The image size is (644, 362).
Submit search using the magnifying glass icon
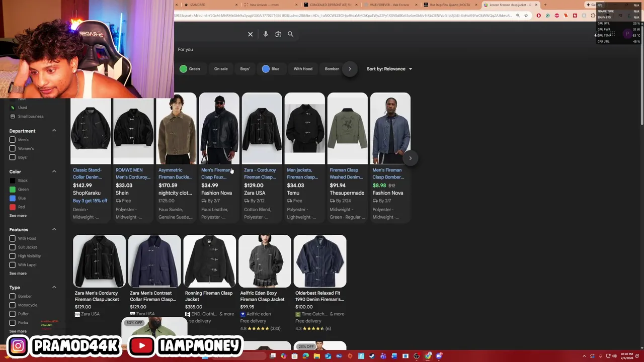tap(290, 34)
